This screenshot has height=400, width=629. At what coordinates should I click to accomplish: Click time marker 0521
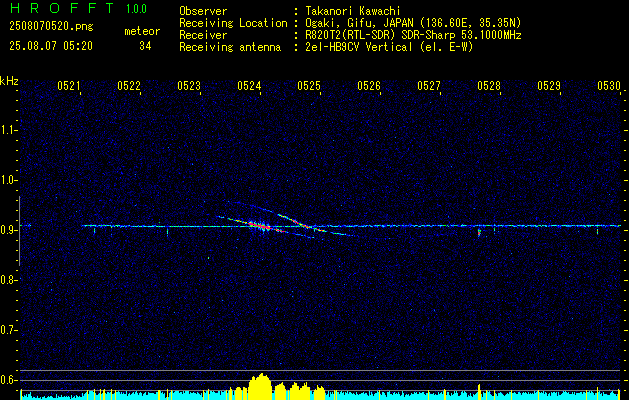click(x=69, y=85)
